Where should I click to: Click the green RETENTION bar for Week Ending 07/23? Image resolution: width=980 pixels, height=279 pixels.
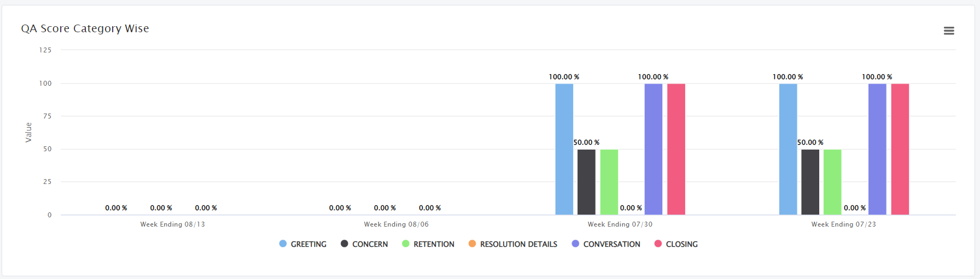tap(832, 182)
